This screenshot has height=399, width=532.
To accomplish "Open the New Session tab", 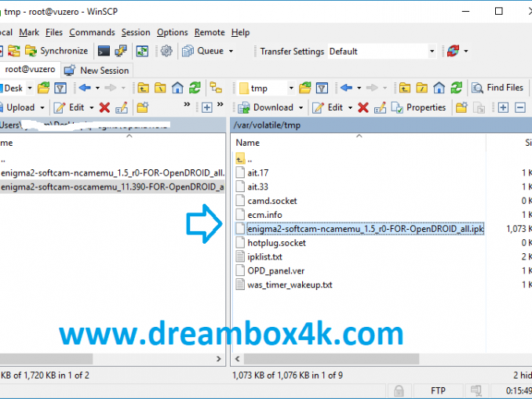I will point(97,71).
